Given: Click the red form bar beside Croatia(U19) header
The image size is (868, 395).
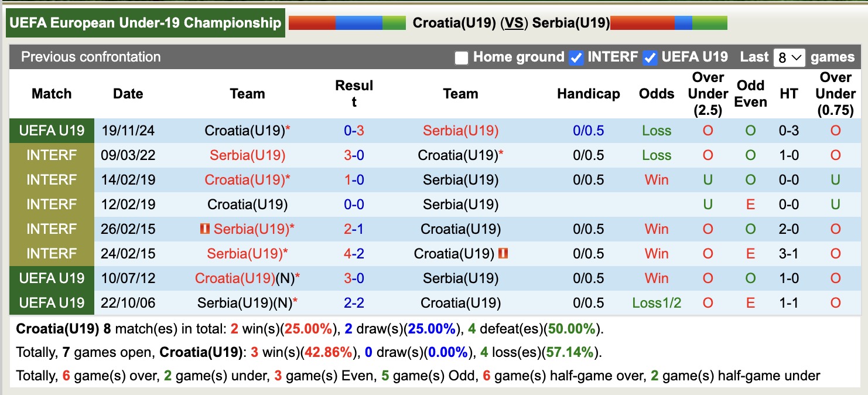Looking at the screenshot, I should (313, 22).
